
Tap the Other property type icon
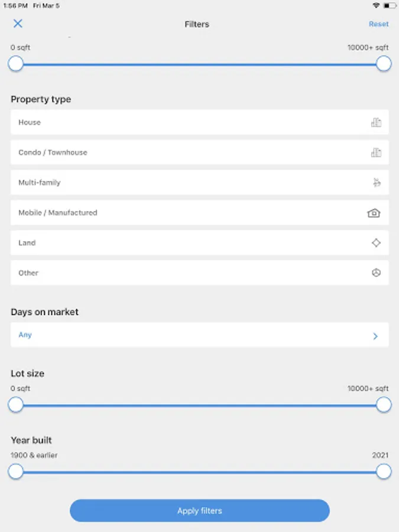tap(376, 273)
